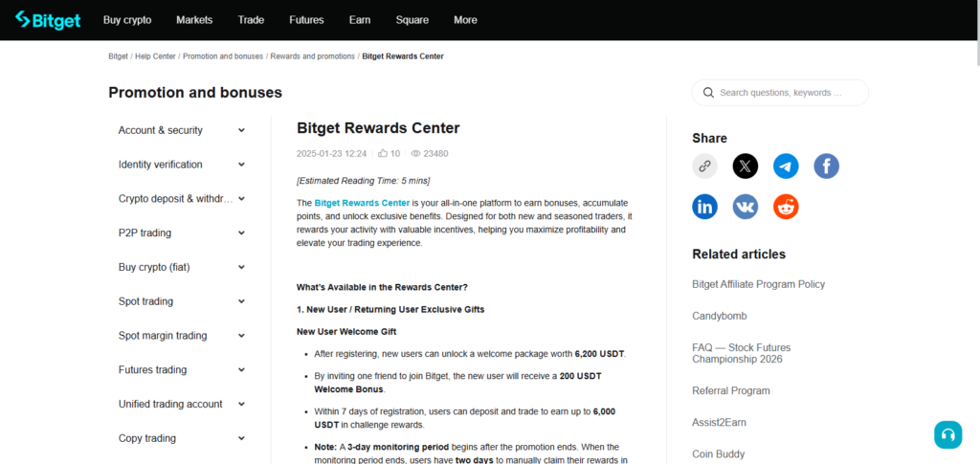Expand Copy trading section

point(242,438)
